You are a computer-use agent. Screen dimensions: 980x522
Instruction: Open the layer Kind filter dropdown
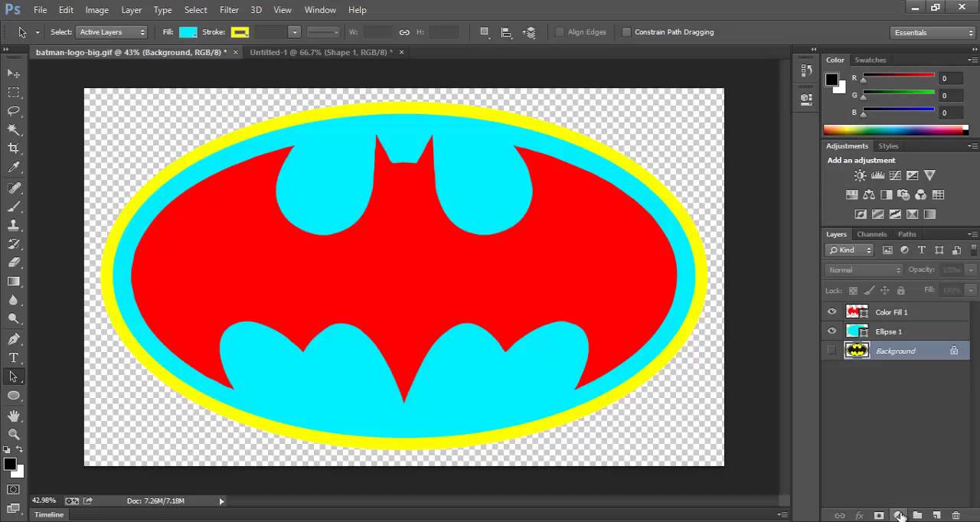(x=850, y=250)
